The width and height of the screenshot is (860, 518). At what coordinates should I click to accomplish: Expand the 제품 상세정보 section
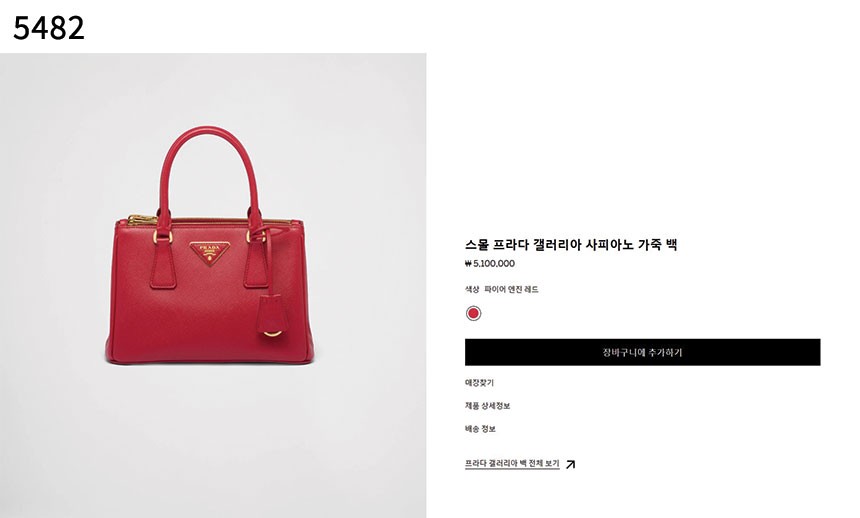(488, 406)
